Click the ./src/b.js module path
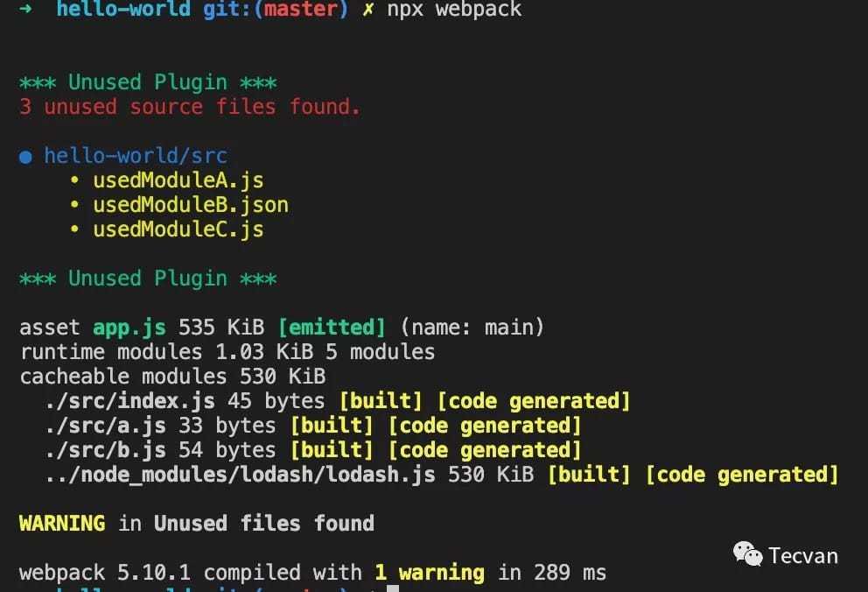The height and width of the screenshot is (592, 868). pyautogui.click(x=105, y=449)
